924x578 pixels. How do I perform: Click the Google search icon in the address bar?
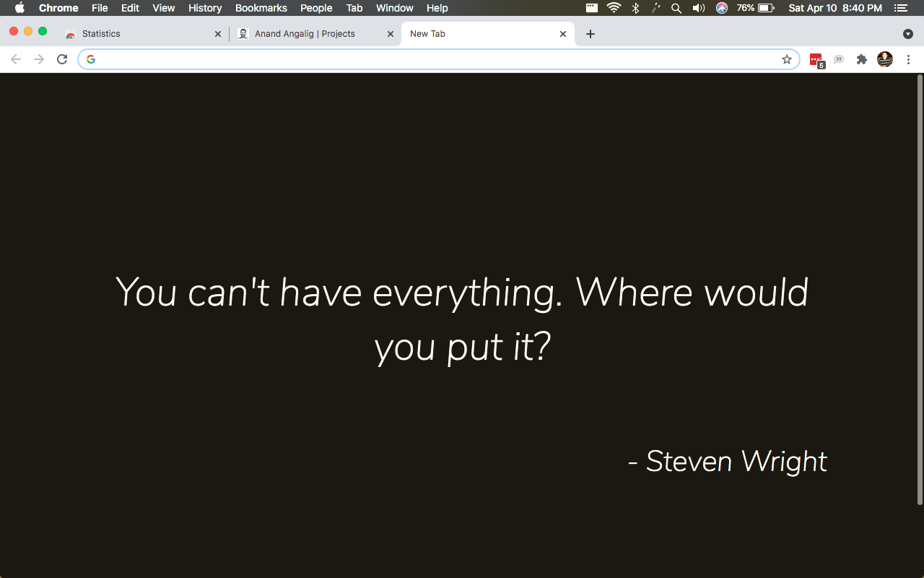(x=91, y=59)
